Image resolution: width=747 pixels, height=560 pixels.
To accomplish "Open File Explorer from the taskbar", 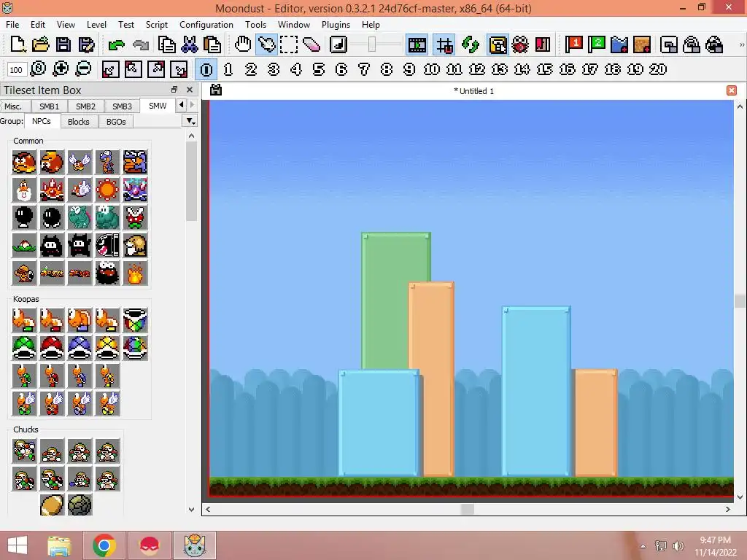I will (59, 545).
